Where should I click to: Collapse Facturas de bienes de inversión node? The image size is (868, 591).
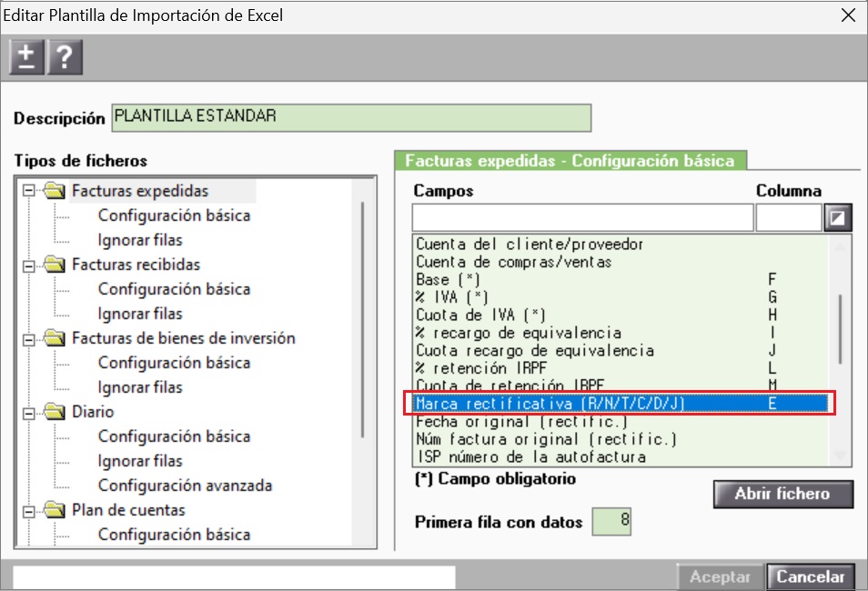(29, 339)
